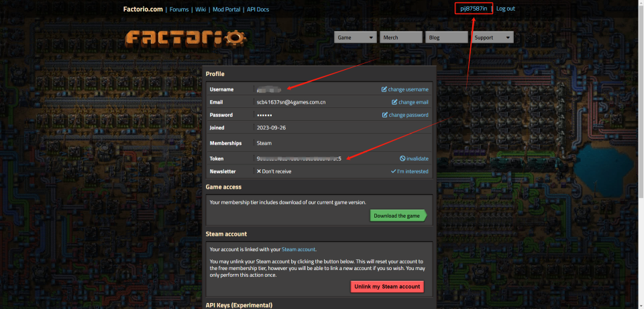Expand the Support dropdown menu
The image size is (644, 309).
[492, 38]
